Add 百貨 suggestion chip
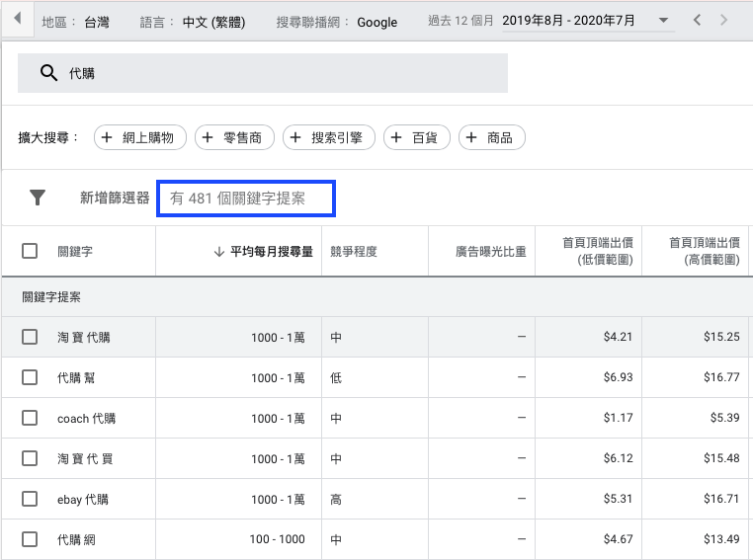This screenshot has width=753, height=560. (x=416, y=138)
